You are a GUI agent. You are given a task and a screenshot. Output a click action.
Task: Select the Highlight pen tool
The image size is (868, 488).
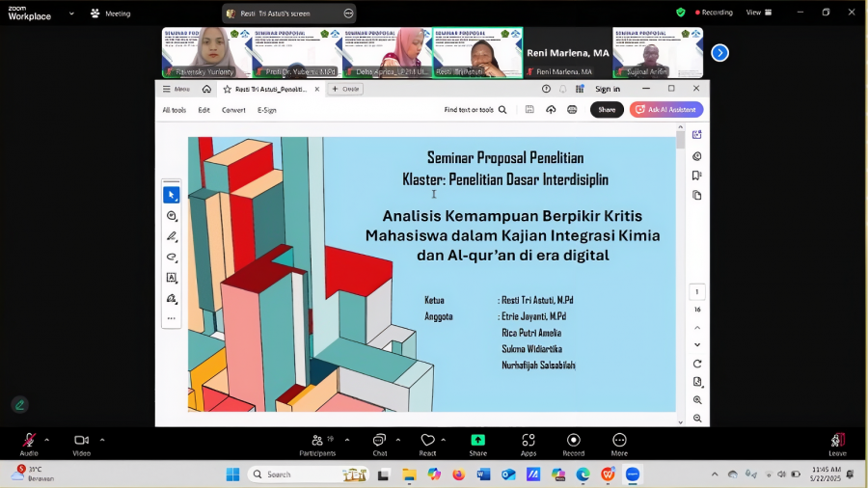pos(171,237)
